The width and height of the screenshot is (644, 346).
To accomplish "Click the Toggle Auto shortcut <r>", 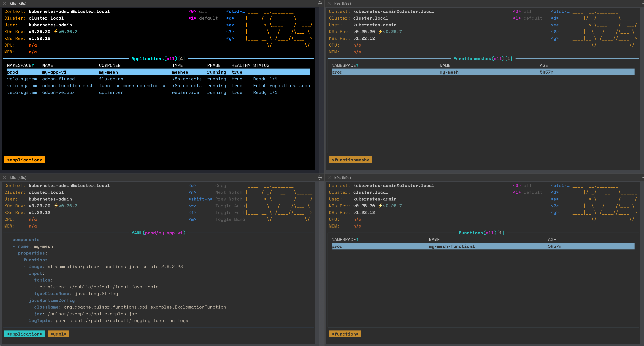I will (x=192, y=206).
